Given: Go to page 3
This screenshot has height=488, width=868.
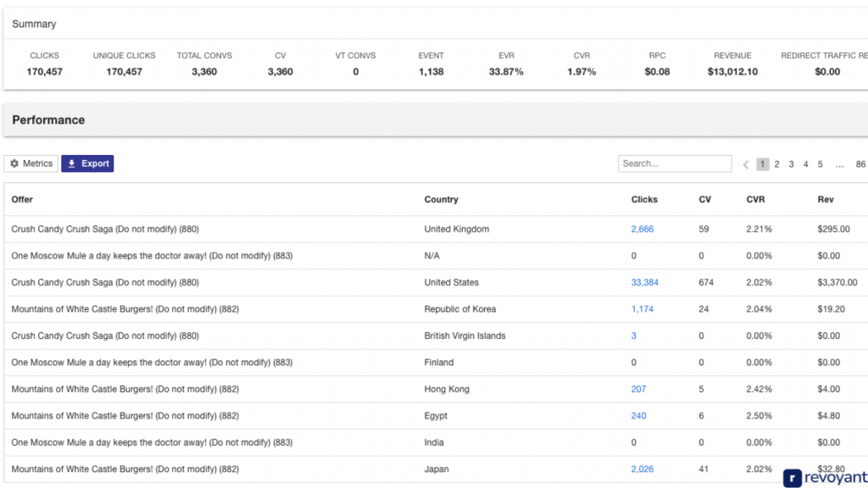Looking at the screenshot, I should 791,164.
